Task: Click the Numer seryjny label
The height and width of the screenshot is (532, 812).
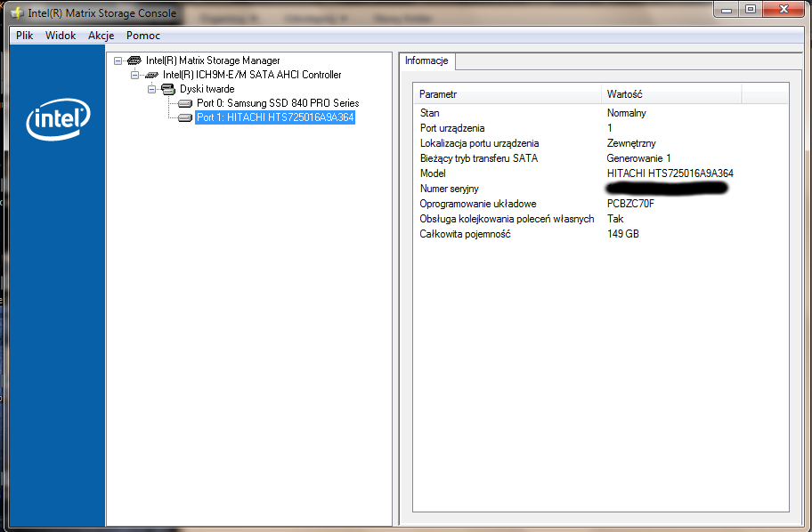Action: [x=450, y=189]
